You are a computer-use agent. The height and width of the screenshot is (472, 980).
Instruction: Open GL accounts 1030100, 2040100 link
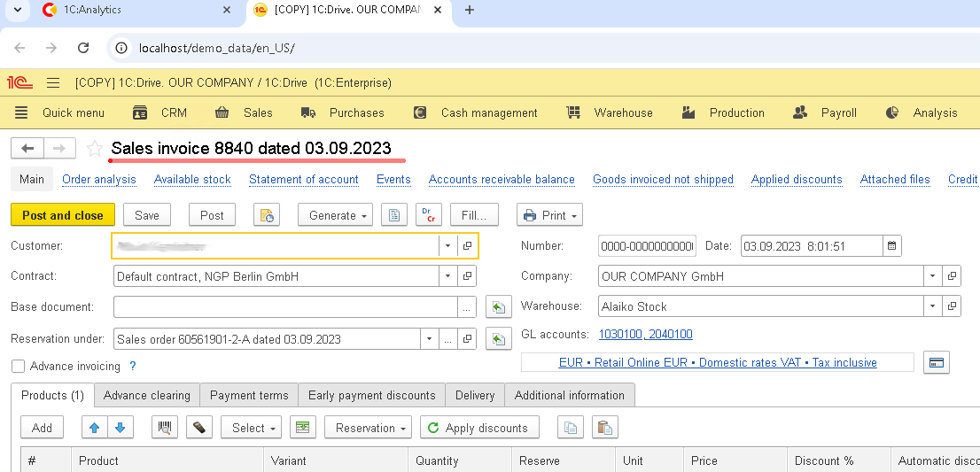(x=645, y=335)
